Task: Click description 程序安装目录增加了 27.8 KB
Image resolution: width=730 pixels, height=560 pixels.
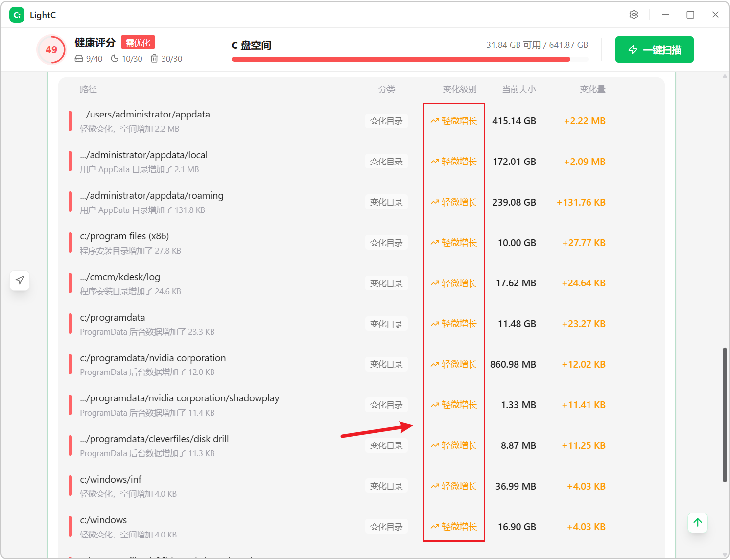Action: coord(131,251)
